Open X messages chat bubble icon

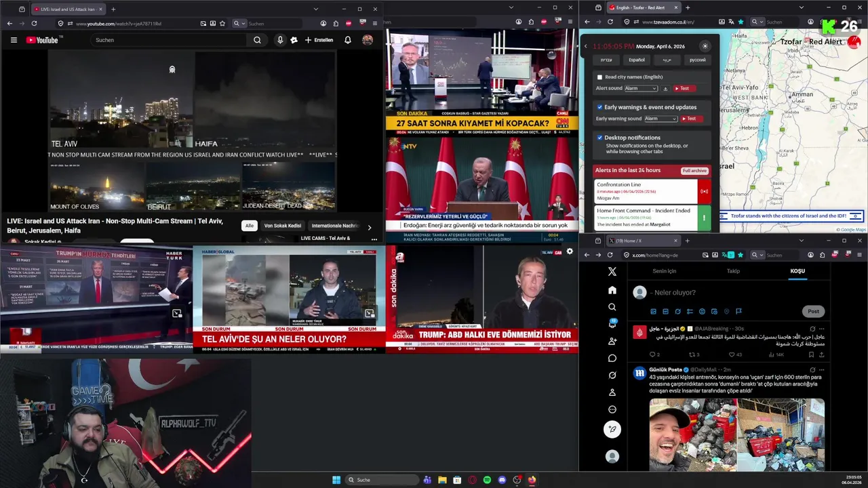612,358
